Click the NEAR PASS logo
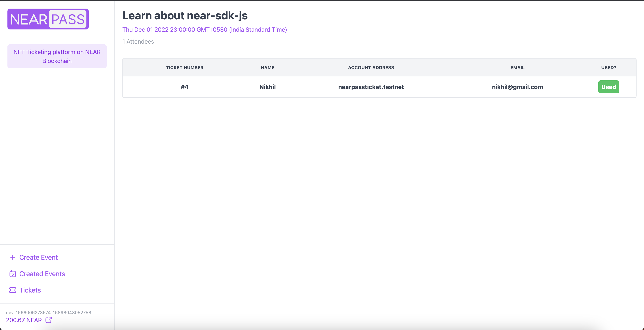The width and height of the screenshot is (644, 330). [48, 19]
